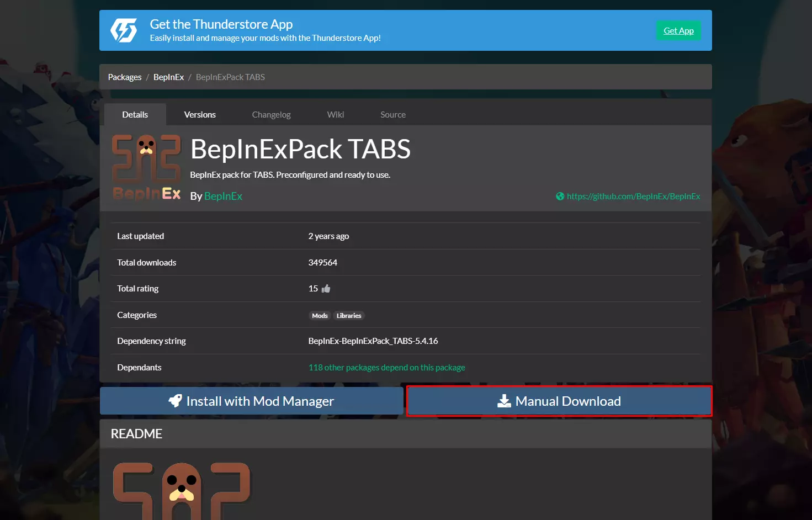Click the "Last updated" row label
The image size is (812, 520).
141,236
